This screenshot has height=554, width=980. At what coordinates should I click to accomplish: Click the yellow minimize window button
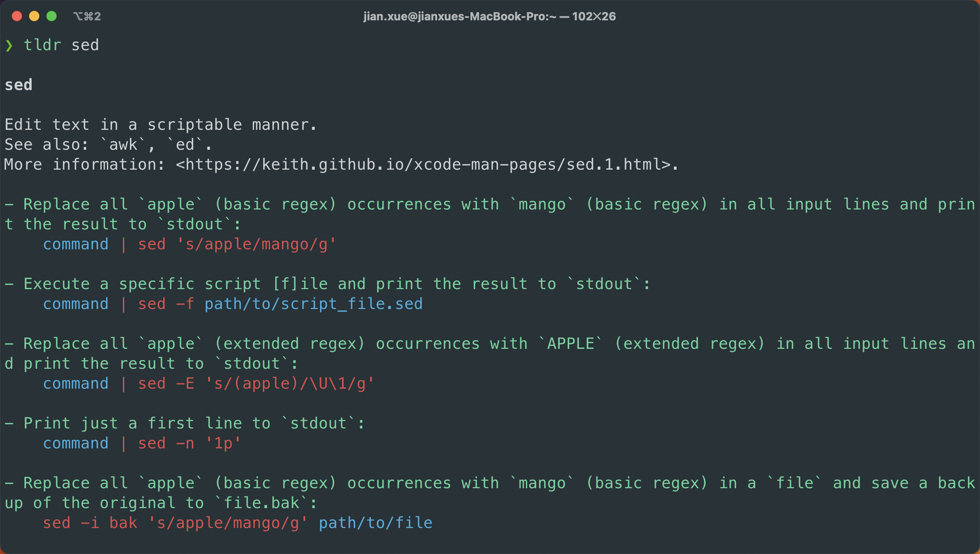click(34, 16)
